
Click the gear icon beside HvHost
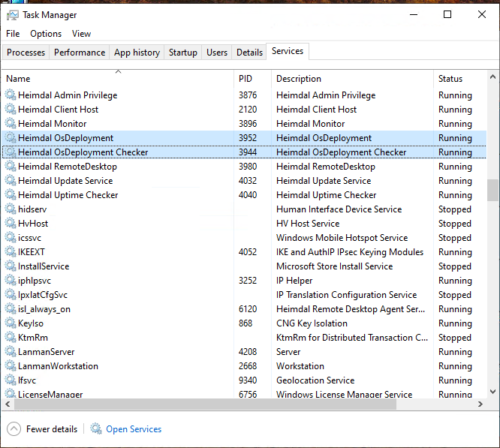pyautogui.click(x=11, y=224)
